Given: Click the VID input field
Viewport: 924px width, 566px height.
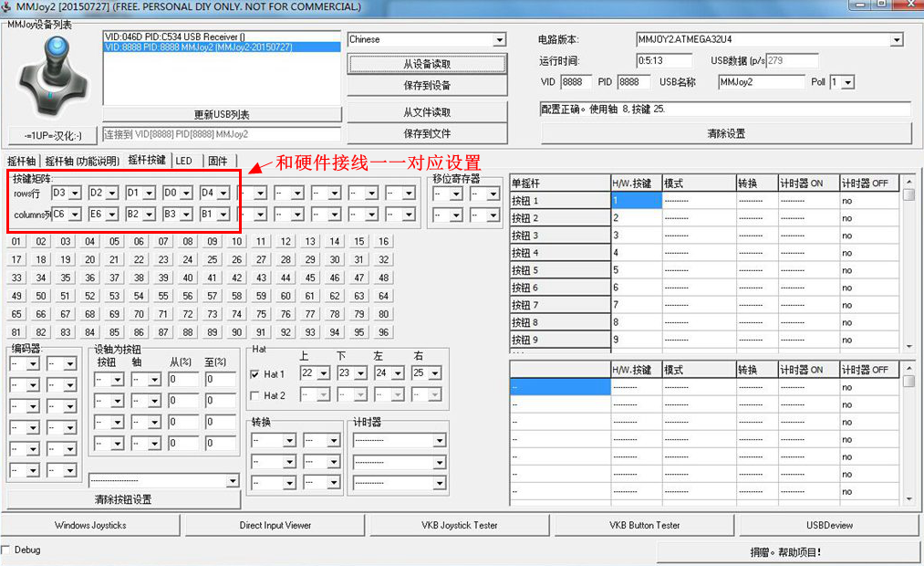Looking at the screenshot, I should coord(576,82).
